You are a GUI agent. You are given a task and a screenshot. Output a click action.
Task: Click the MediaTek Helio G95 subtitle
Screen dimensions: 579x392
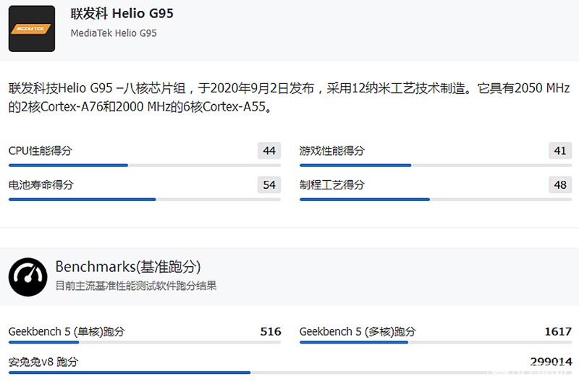[x=114, y=33]
